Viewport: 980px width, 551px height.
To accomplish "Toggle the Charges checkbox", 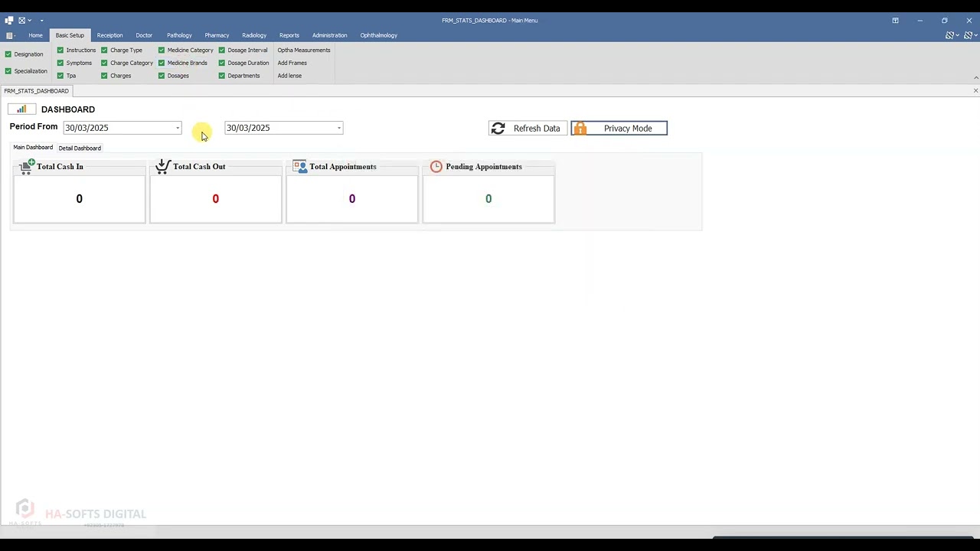I will (x=104, y=76).
